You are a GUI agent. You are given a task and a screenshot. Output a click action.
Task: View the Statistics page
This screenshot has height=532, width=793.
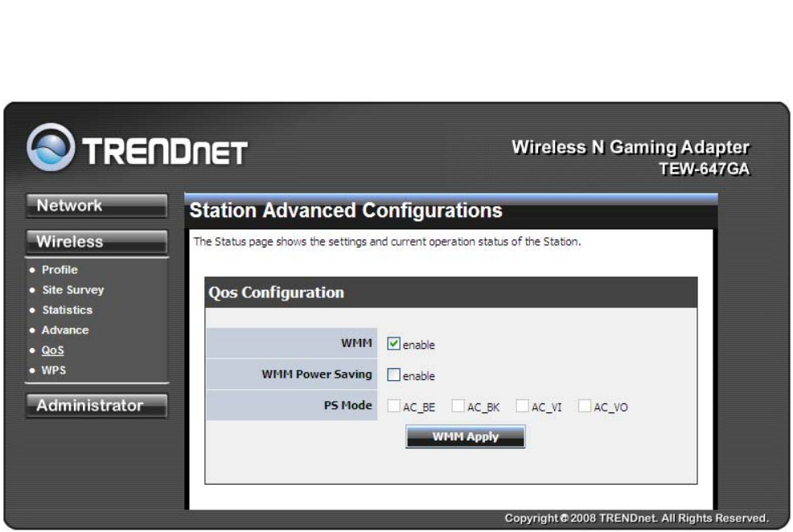pyautogui.click(x=67, y=309)
